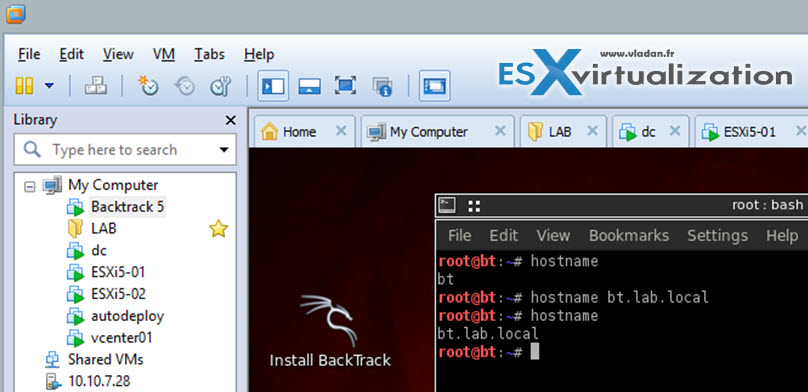Select ESXi5-02 in the library tree
This screenshot has width=808, height=392.
point(118,294)
